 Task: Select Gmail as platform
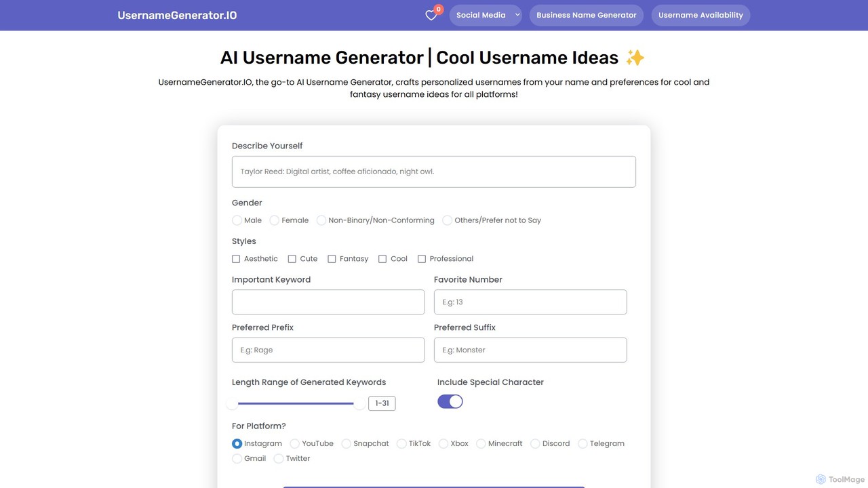click(x=237, y=459)
